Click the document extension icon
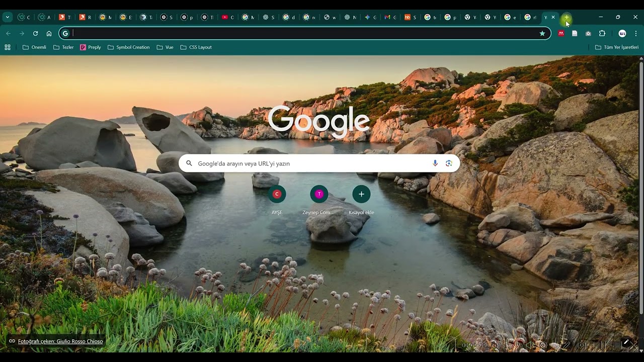644x362 pixels. (x=575, y=33)
